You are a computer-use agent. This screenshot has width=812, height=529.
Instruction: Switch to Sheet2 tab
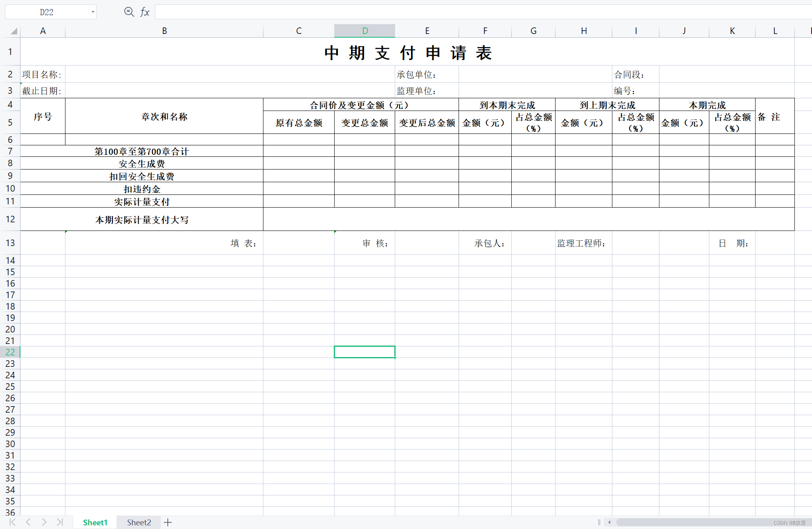tap(139, 522)
